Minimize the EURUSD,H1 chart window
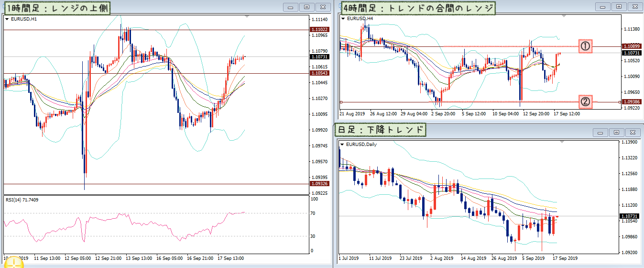This screenshot has height=268, width=644. click(x=291, y=7)
